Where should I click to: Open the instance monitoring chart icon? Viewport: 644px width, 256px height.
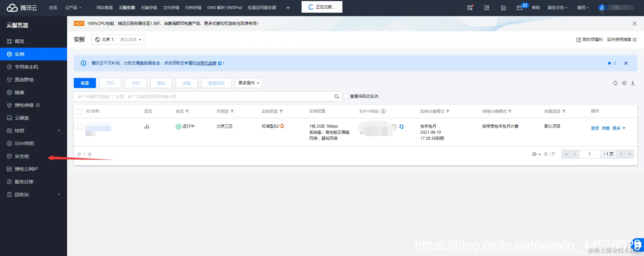click(x=147, y=127)
